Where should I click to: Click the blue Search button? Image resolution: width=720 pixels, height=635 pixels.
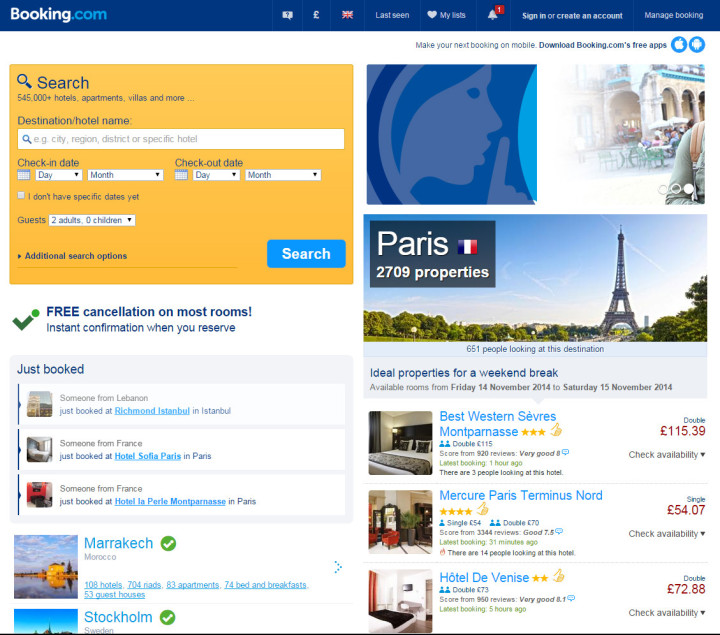coord(306,253)
